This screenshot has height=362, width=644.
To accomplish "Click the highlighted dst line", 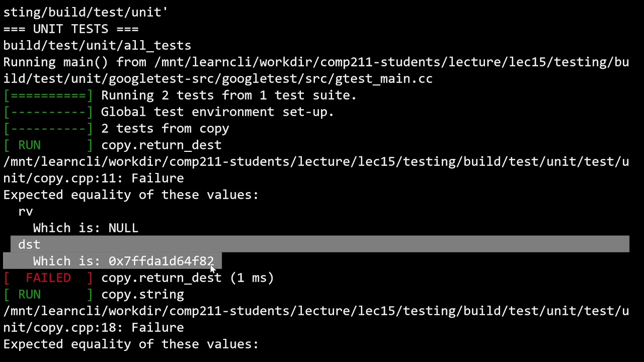I will click(320, 244).
